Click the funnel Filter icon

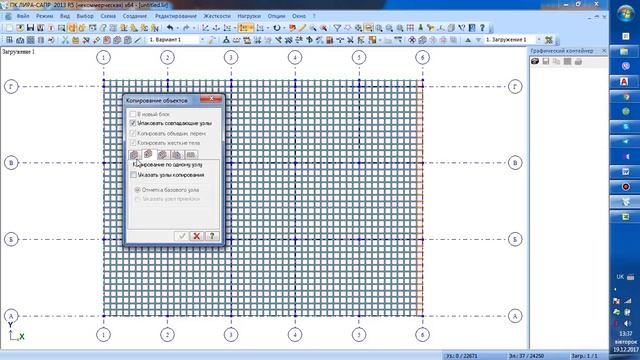tap(337, 28)
